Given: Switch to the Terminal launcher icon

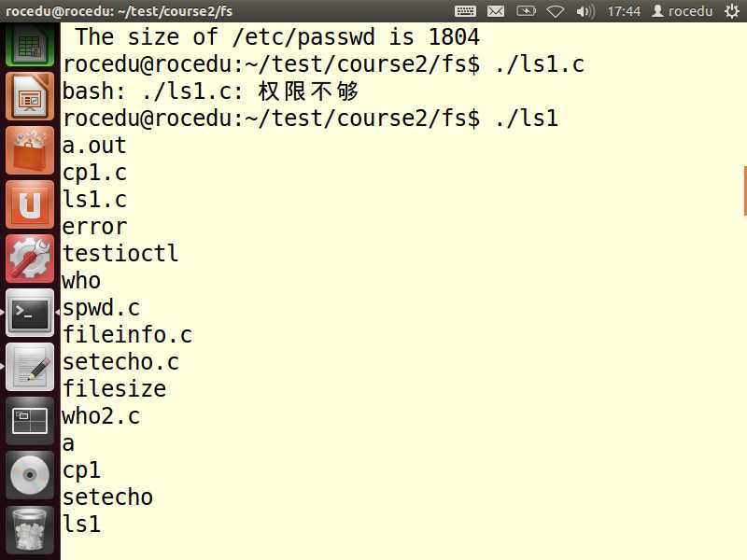Looking at the screenshot, I should [30, 313].
